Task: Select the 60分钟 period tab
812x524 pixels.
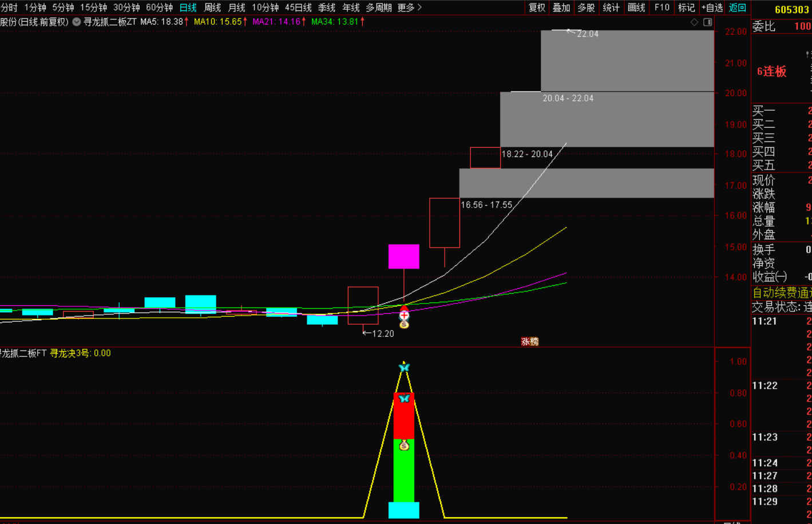Action: pyautogui.click(x=159, y=7)
